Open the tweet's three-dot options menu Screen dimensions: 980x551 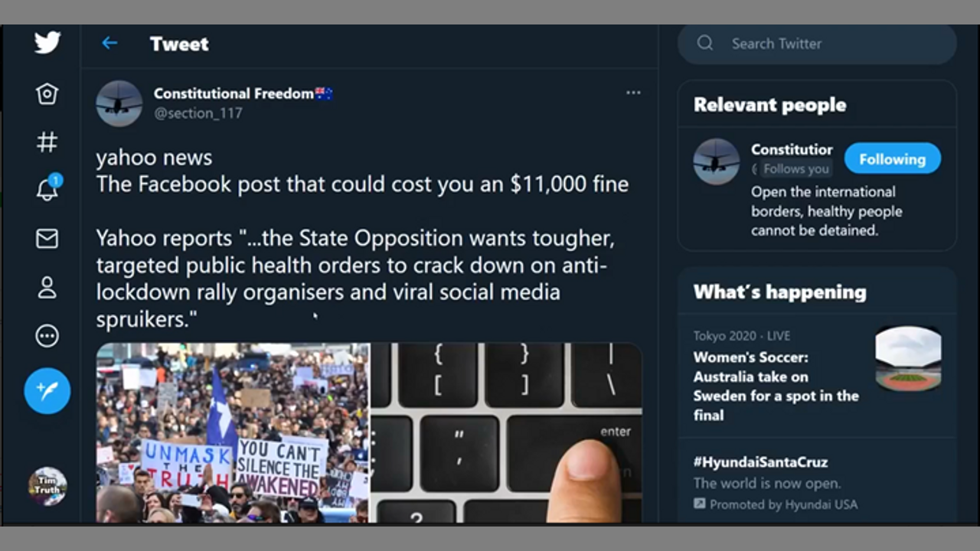coord(633,93)
